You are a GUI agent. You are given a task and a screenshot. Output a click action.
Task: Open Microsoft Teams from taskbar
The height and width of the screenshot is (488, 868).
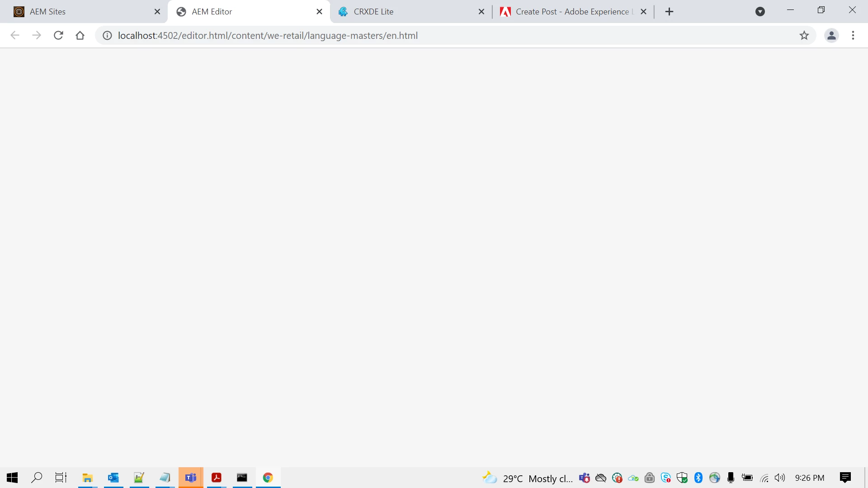[x=191, y=478]
